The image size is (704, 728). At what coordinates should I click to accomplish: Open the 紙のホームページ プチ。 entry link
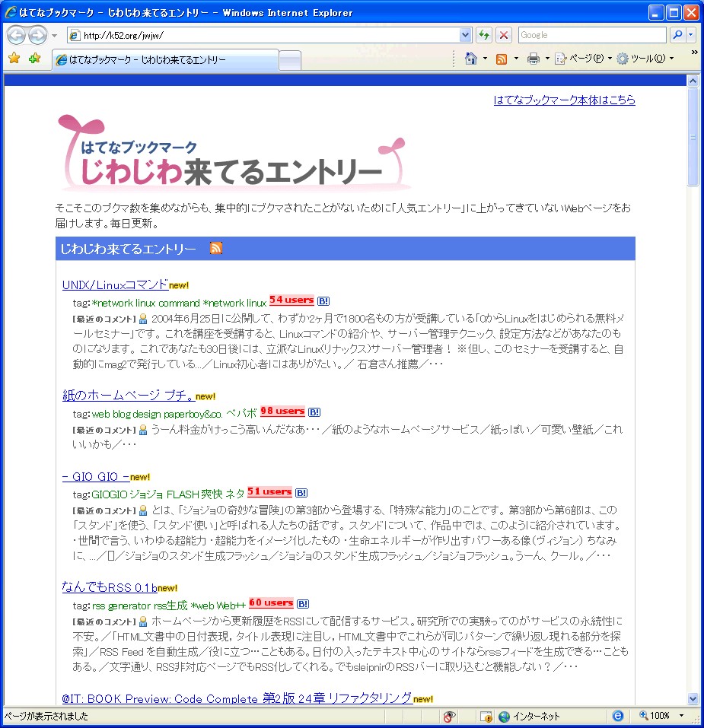(x=128, y=396)
